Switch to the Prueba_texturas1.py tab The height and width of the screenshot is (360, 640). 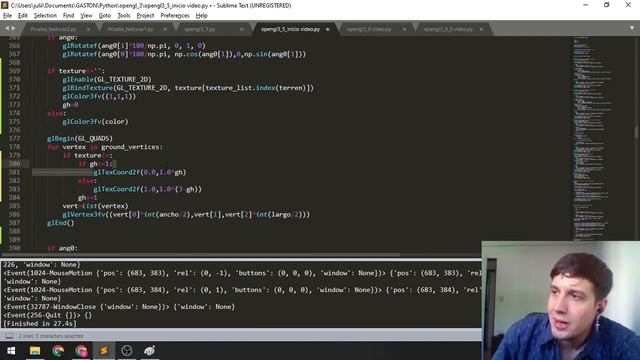click(x=131, y=29)
